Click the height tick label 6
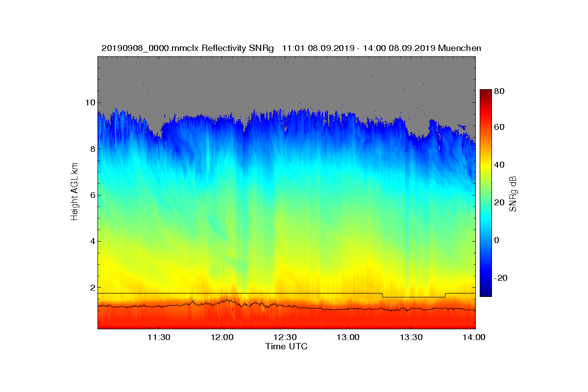The height and width of the screenshot is (392, 588). coord(92,195)
